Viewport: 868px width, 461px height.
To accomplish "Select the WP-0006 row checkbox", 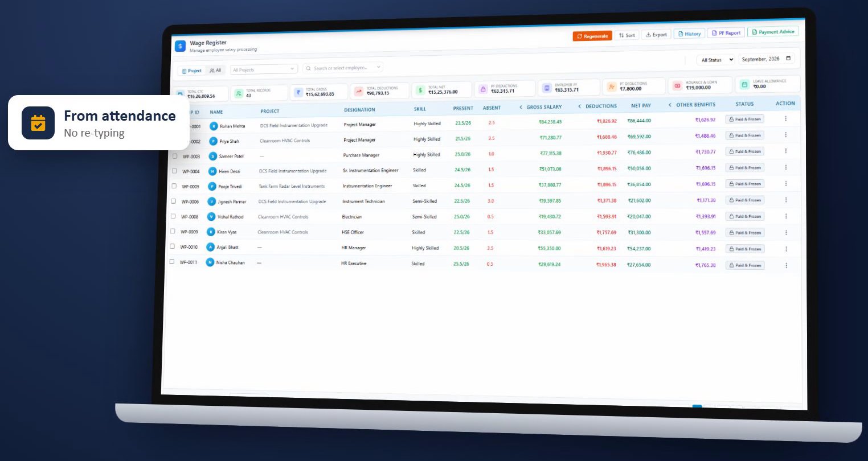I will click(174, 201).
